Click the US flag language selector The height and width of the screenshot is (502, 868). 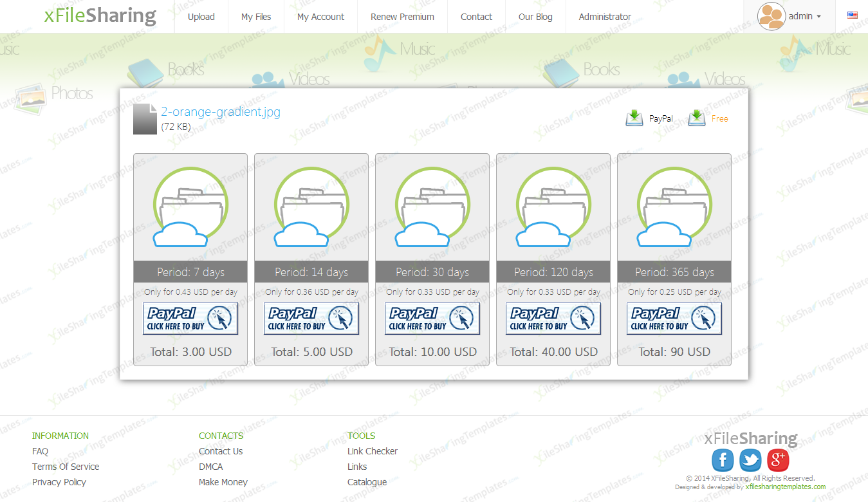853,15
